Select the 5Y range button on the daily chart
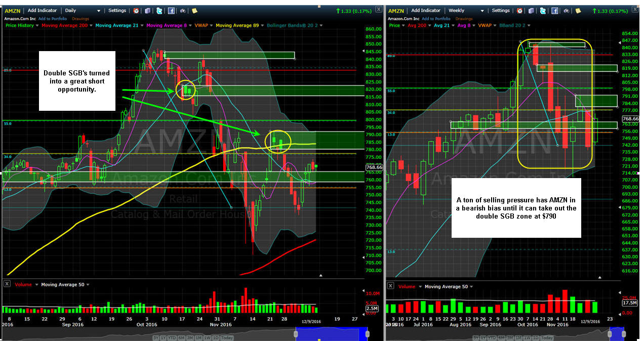644x341 pixels. pyautogui.click(x=156, y=337)
